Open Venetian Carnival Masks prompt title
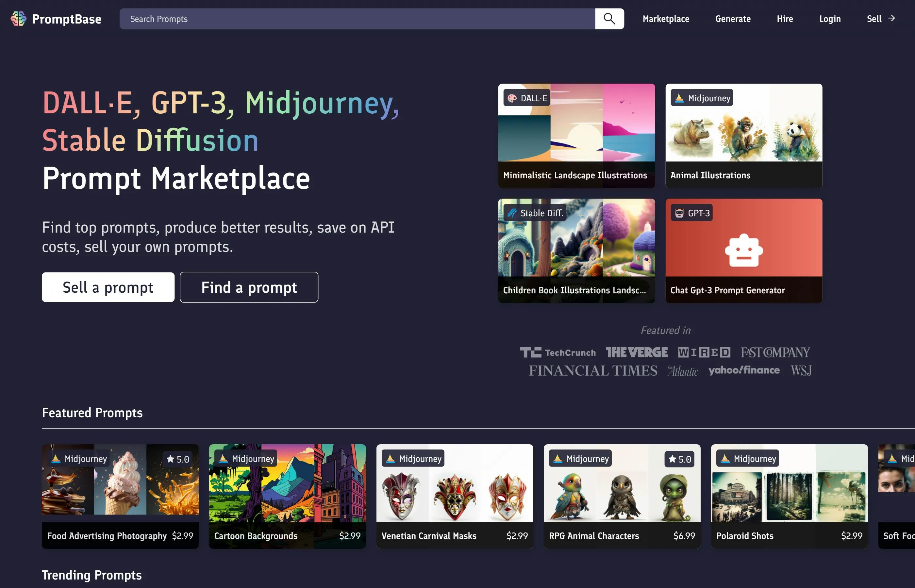The image size is (915, 588). [x=429, y=536]
